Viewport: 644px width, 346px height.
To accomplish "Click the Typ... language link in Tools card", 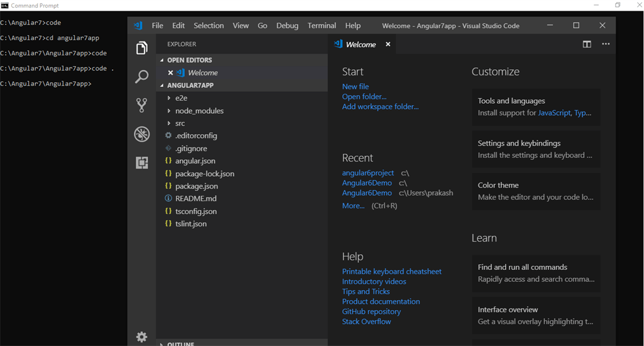I will pos(582,113).
